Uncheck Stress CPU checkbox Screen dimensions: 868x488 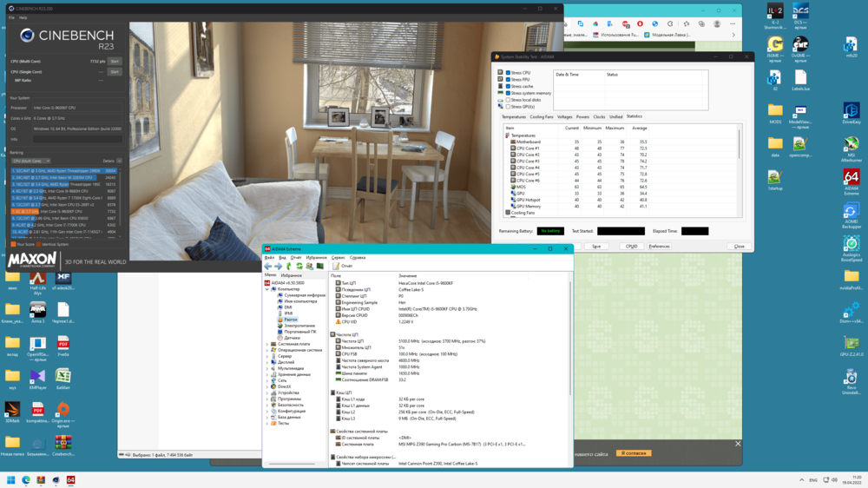tap(508, 73)
